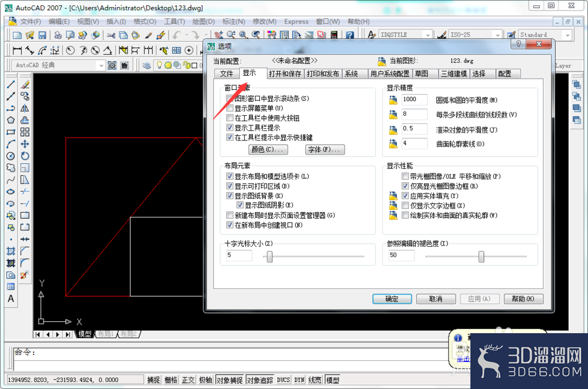Click the 字体(F)... button
The width and height of the screenshot is (588, 389).
[325, 149]
